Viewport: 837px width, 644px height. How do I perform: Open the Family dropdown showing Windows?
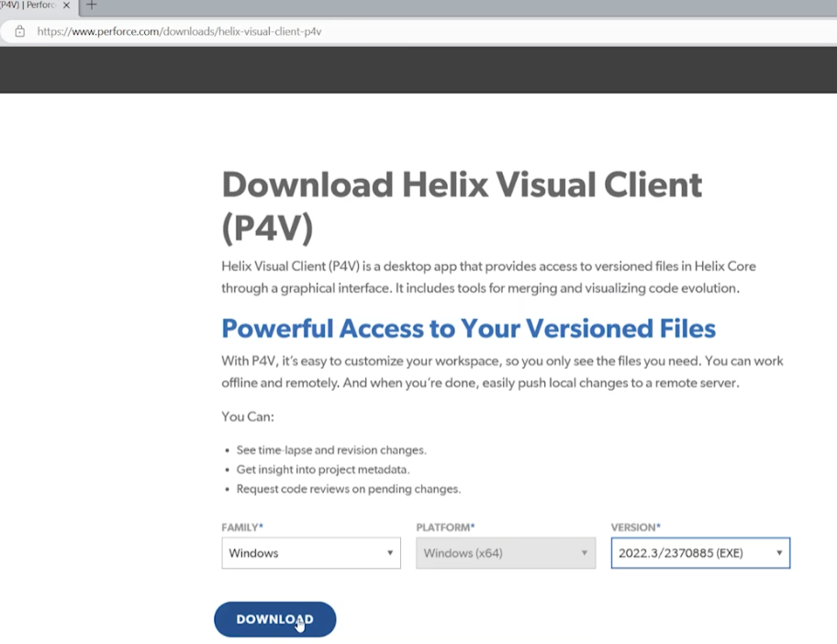(311, 553)
